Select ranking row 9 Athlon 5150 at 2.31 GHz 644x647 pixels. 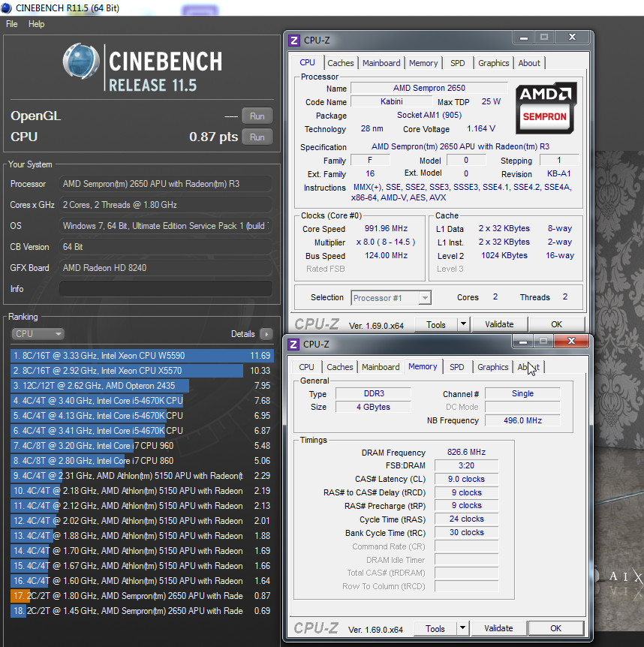(142, 476)
